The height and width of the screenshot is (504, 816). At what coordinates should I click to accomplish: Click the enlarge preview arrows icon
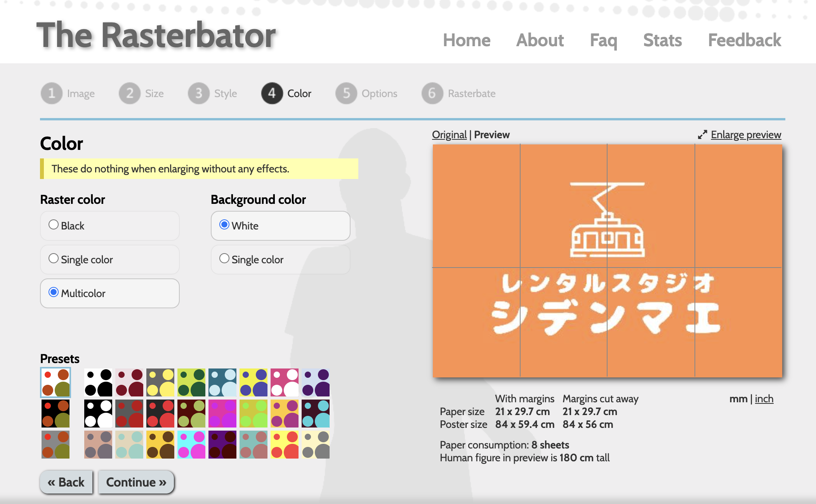click(702, 135)
